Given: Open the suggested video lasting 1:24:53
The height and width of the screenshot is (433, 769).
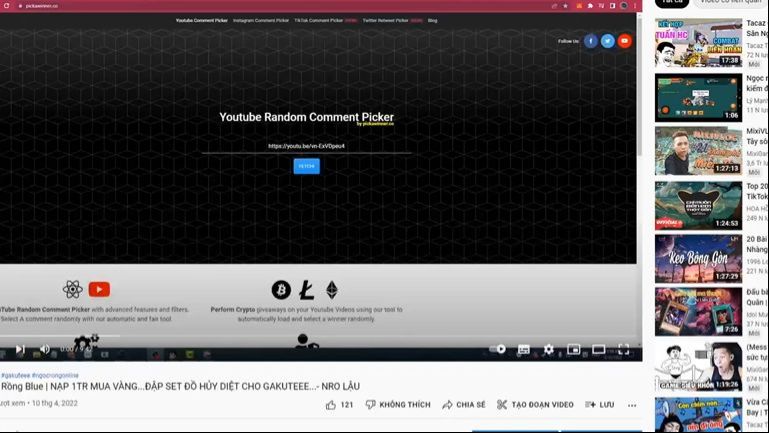Looking at the screenshot, I should point(698,205).
